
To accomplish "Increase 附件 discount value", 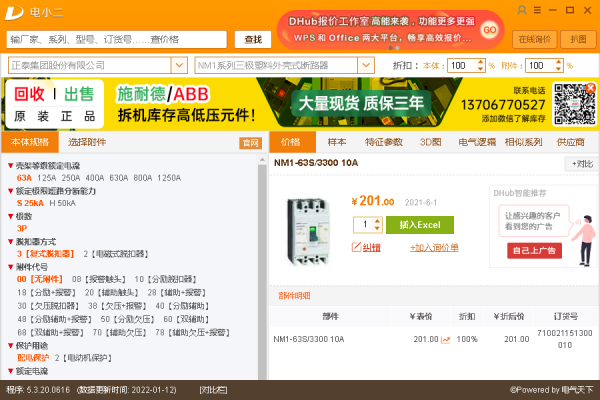I will click(559, 62).
